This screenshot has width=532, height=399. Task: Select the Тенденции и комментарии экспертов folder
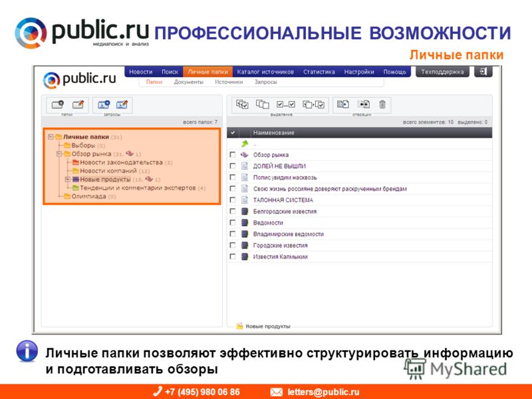(138, 188)
